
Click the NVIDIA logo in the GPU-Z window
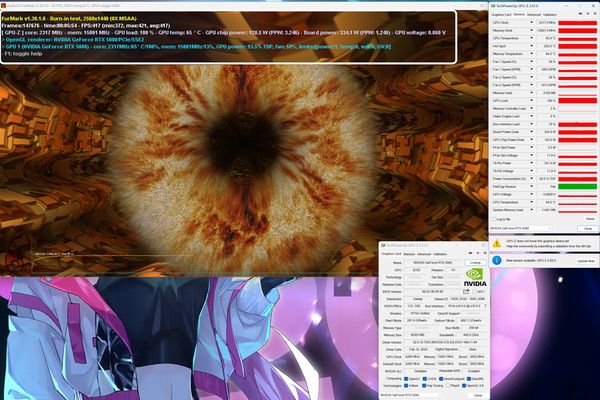click(x=475, y=277)
